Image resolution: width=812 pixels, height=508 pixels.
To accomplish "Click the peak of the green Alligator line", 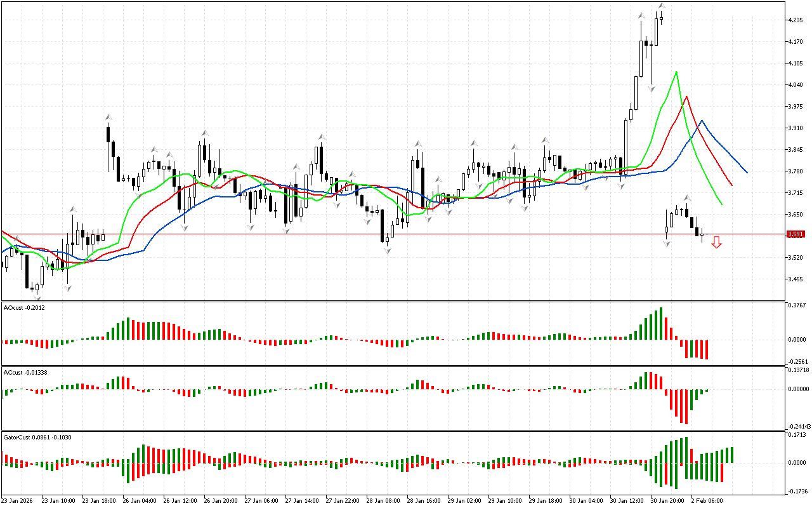I will coord(676,72).
